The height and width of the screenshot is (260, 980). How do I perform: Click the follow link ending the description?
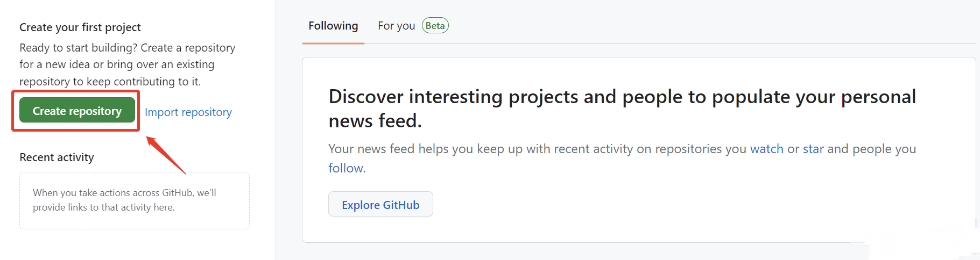point(346,168)
